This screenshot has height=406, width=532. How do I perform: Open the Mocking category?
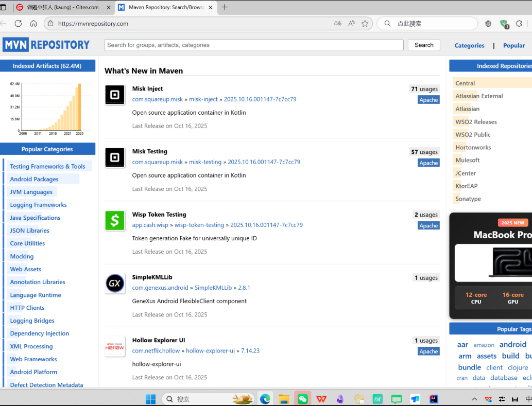click(x=22, y=257)
